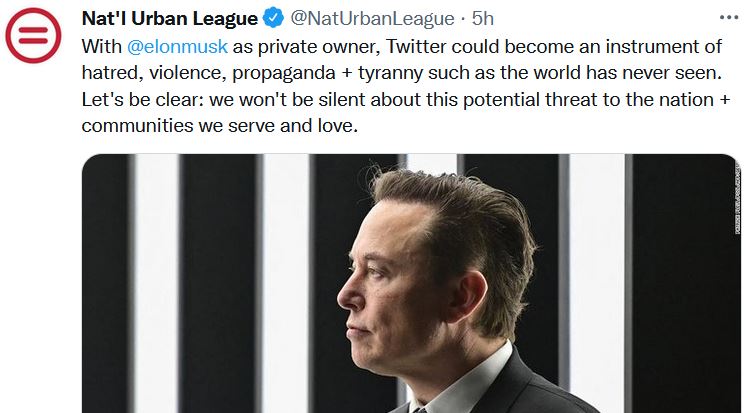Viewport: 746px width, 413px height.
Task: Open the Nat'l Urban League display name
Action: [168, 18]
